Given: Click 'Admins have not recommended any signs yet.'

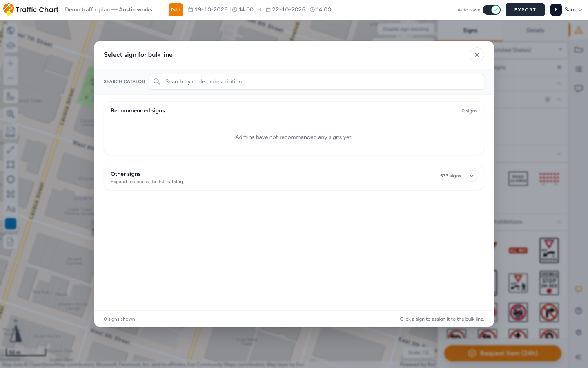Looking at the screenshot, I should 294,137.
